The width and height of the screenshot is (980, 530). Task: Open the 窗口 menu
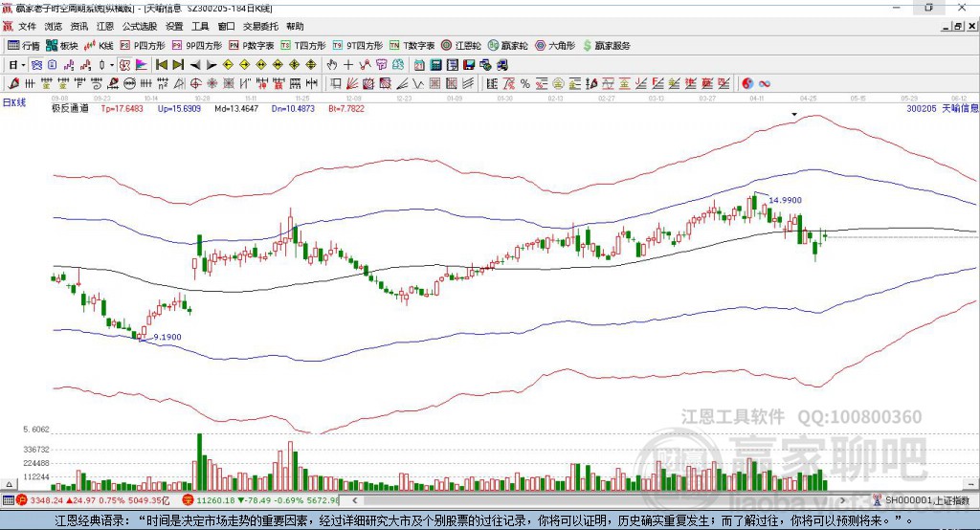click(226, 26)
